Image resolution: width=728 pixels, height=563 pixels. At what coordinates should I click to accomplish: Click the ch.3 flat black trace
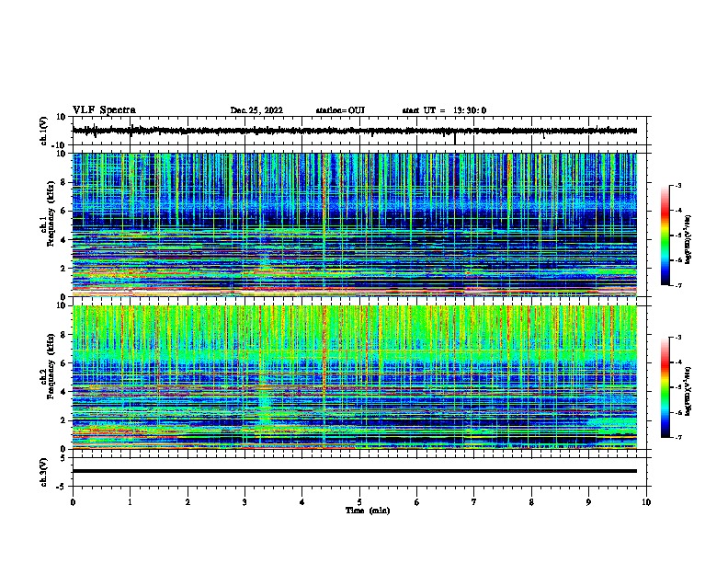[354, 471]
